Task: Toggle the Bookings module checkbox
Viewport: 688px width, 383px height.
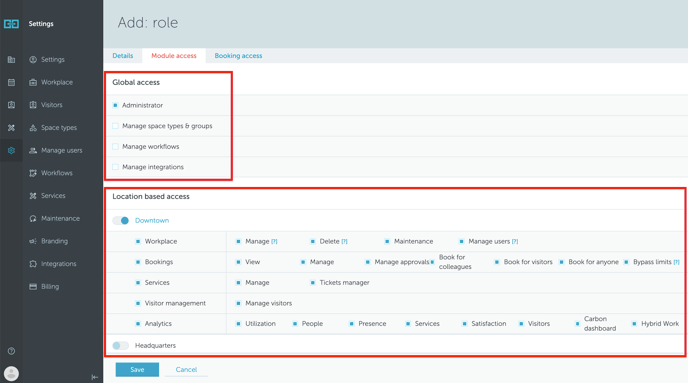Action: (138, 262)
